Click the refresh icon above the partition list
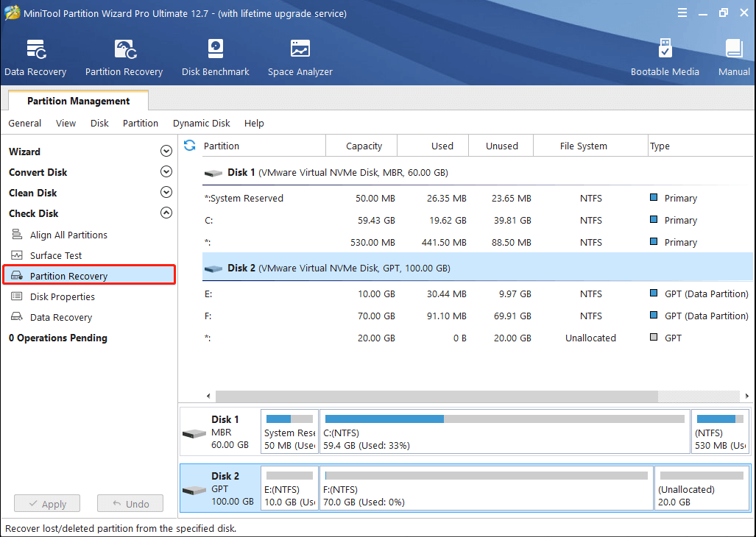The image size is (756, 537). pyautogui.click(x=190, y=146)
